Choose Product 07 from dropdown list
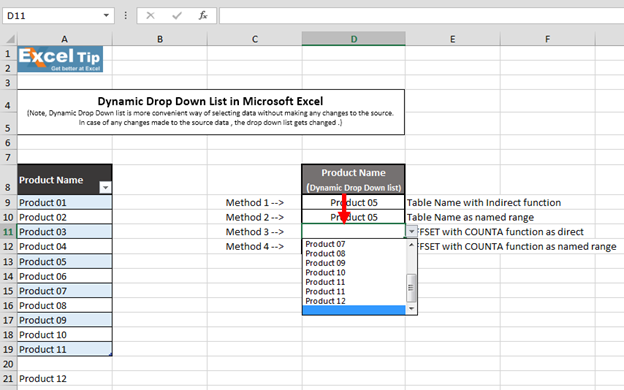Viewport: 624px width, 390px height. [x=354, y=244]
